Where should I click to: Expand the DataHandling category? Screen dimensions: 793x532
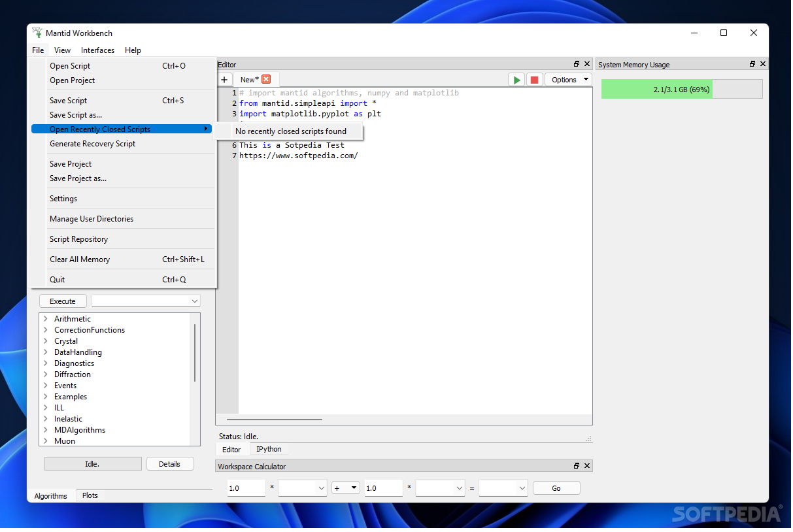coord(45,352)
